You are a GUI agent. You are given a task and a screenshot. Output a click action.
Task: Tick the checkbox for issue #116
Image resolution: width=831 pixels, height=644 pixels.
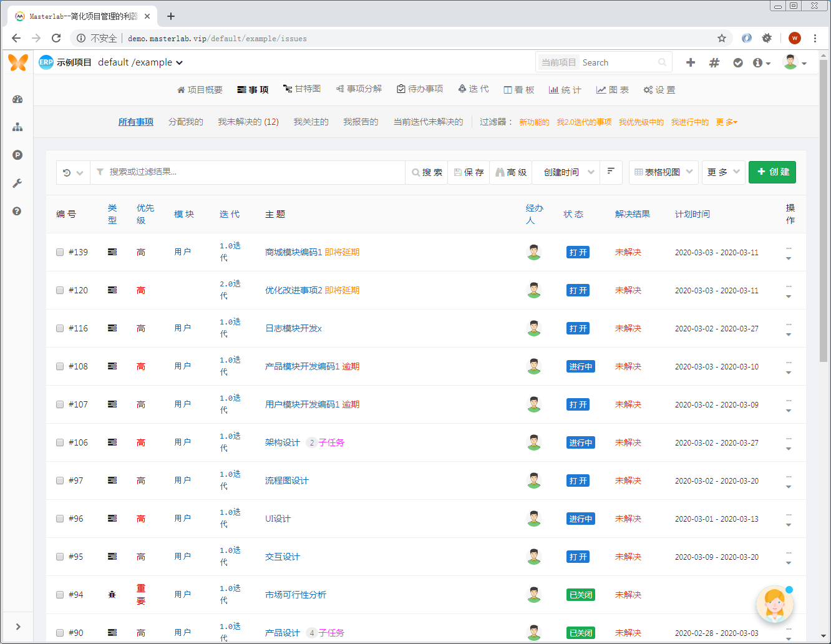(60, 328)
